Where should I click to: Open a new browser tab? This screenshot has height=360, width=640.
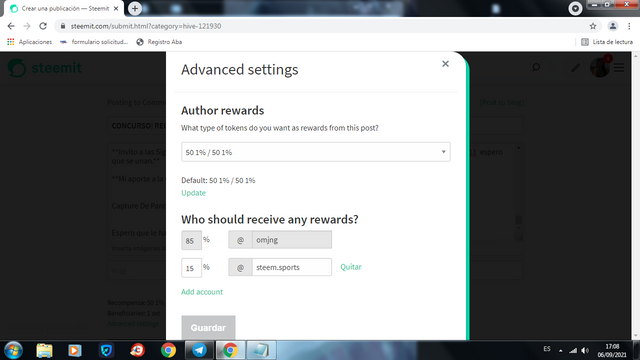[135, 8]
